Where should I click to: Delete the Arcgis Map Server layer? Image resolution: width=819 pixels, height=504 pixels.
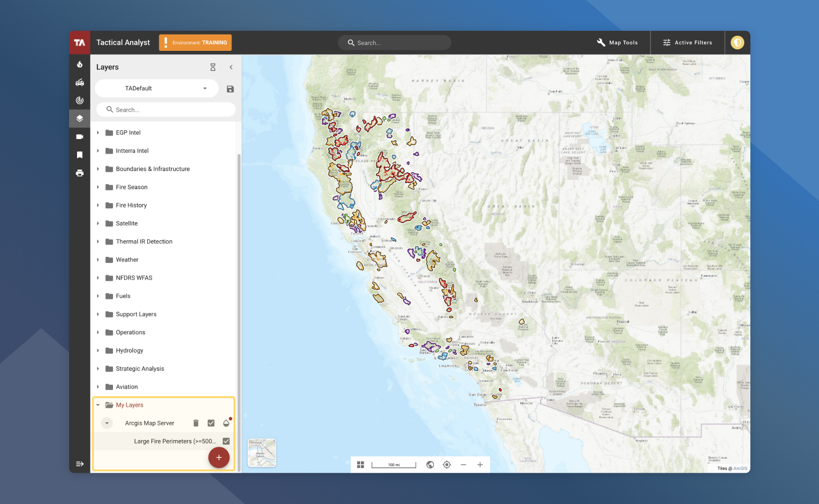tap(196, 423)
